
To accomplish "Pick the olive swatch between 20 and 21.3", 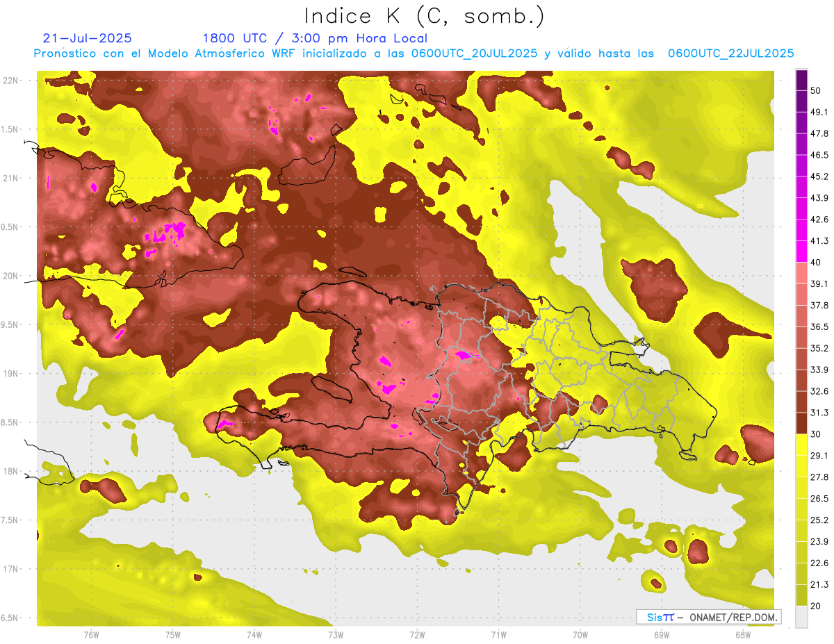I will pyautogui.click(x=801, y=595).
